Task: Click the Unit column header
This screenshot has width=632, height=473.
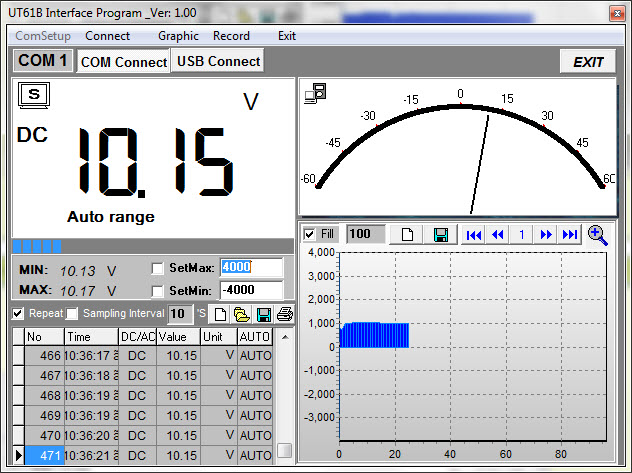Action: coord(219,337)
